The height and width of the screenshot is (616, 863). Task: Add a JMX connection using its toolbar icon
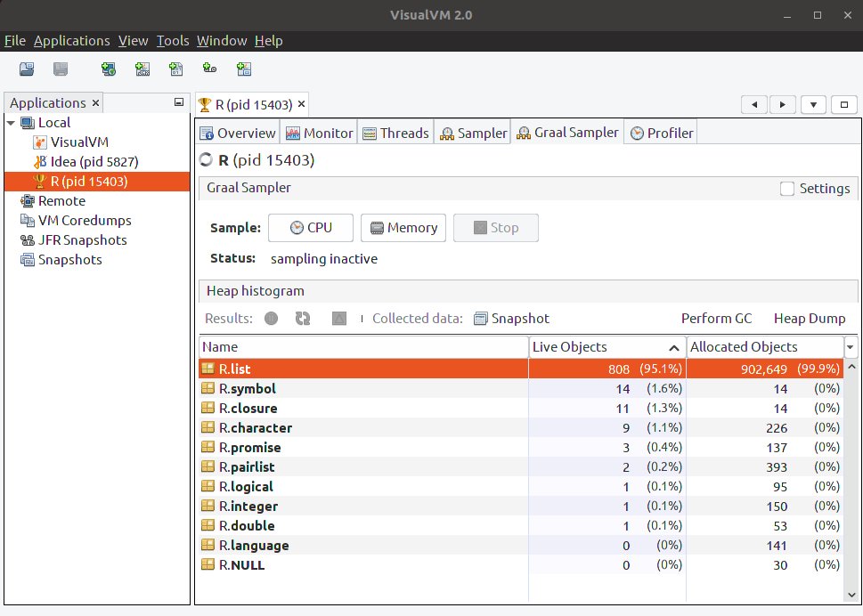coord(143,69)
